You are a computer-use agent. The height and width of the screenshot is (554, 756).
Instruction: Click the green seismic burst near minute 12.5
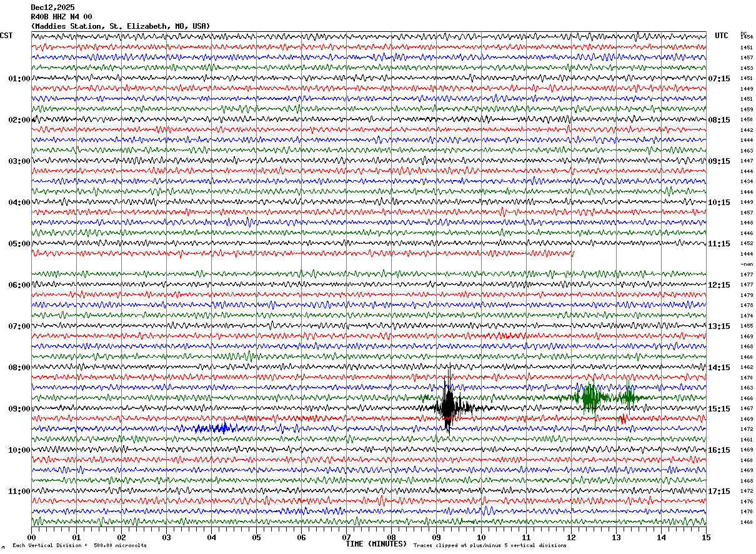(591, 397)
